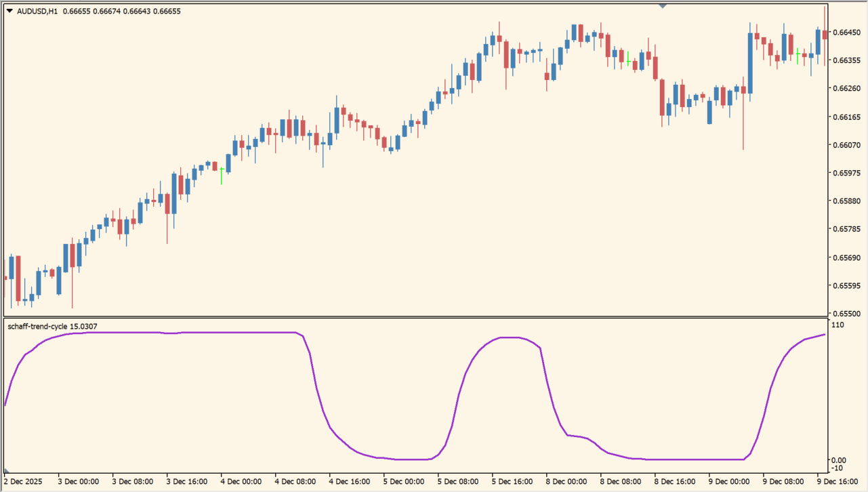Click the 0.65500 price axis label
The height and width of the screenshot is (492, 868).
[x=846, y=314]
